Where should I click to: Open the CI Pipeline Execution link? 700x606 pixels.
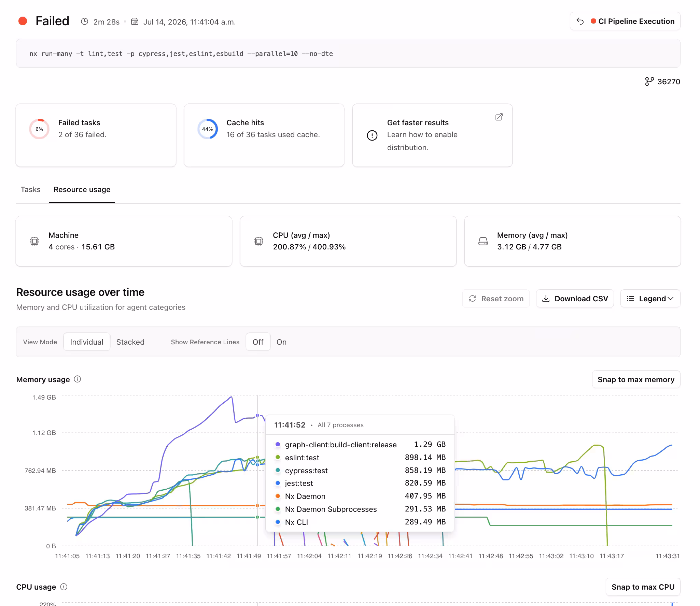[x=625, y=21]
